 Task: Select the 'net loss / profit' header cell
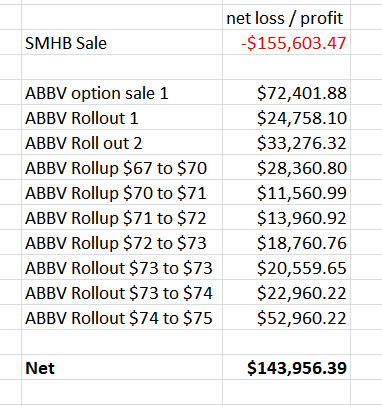tap(286, 17)
